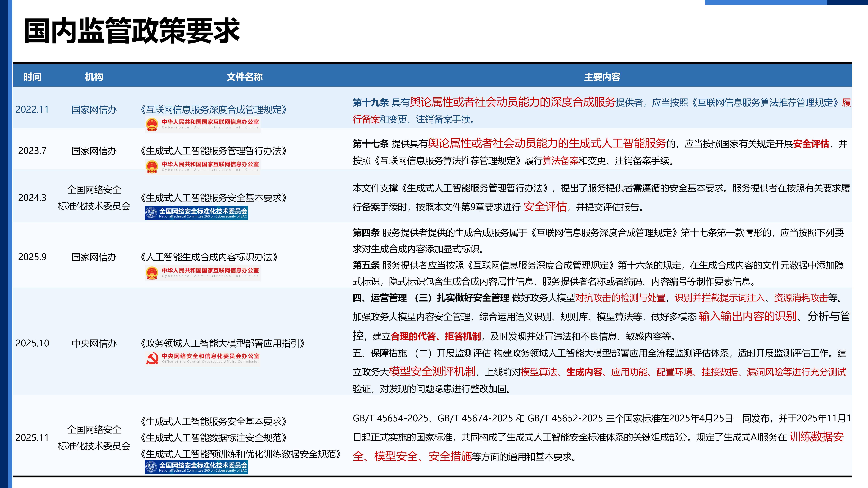
Task: Click 《生成式人工智能预训练和优化训练数据安全规范》 document name
Action: pyautogui.click(x=241, y=454)
